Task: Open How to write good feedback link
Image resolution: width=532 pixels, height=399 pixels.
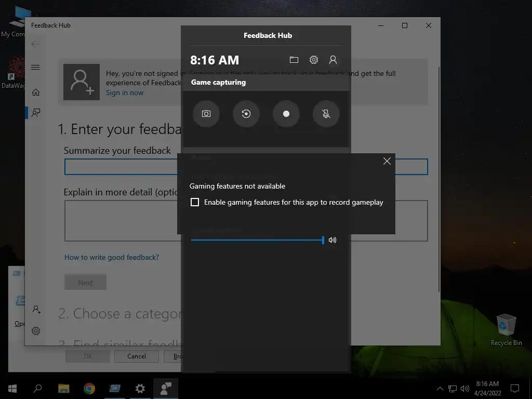Action: point(112,257)
